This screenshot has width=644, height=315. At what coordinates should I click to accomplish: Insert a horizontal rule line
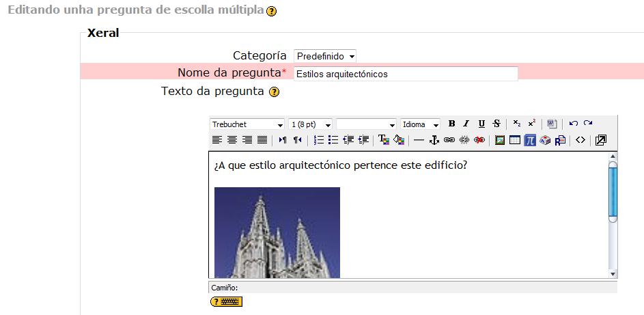pos(419,140)
